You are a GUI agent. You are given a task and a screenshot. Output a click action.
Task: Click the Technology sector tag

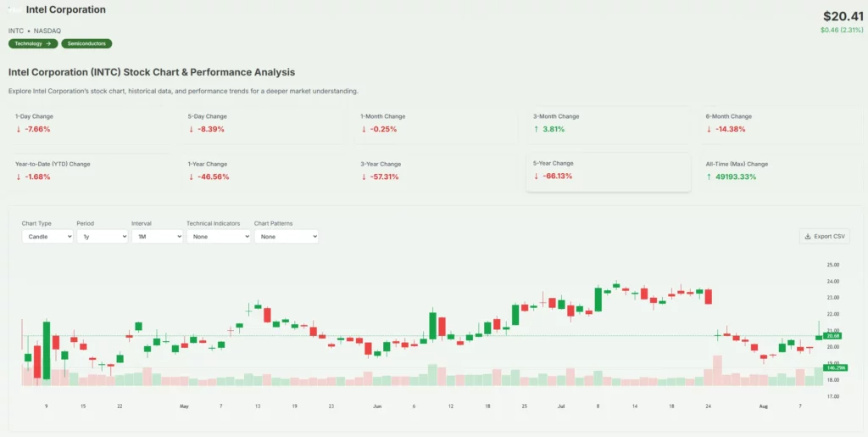(33, 43)
